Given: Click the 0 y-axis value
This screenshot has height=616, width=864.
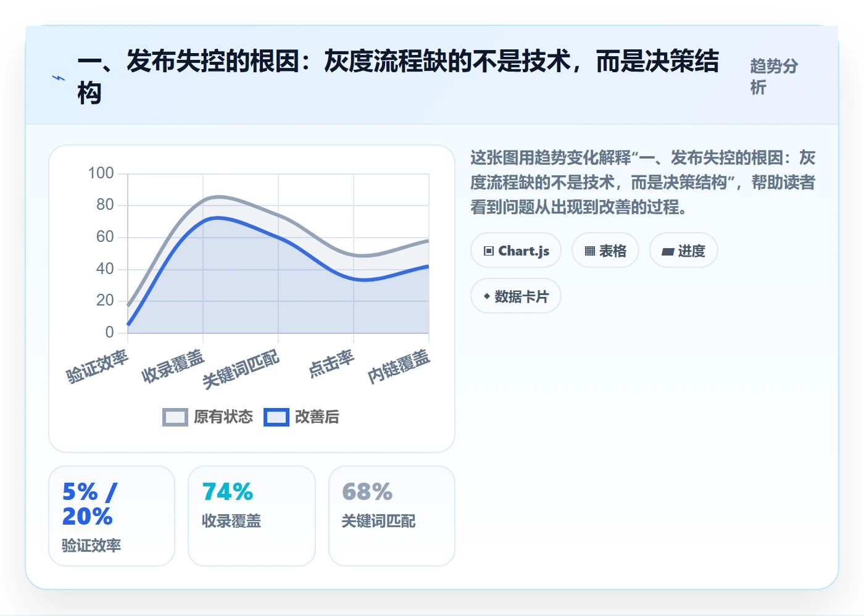Looking at the screenshot, I should click(x=109, y=332).
